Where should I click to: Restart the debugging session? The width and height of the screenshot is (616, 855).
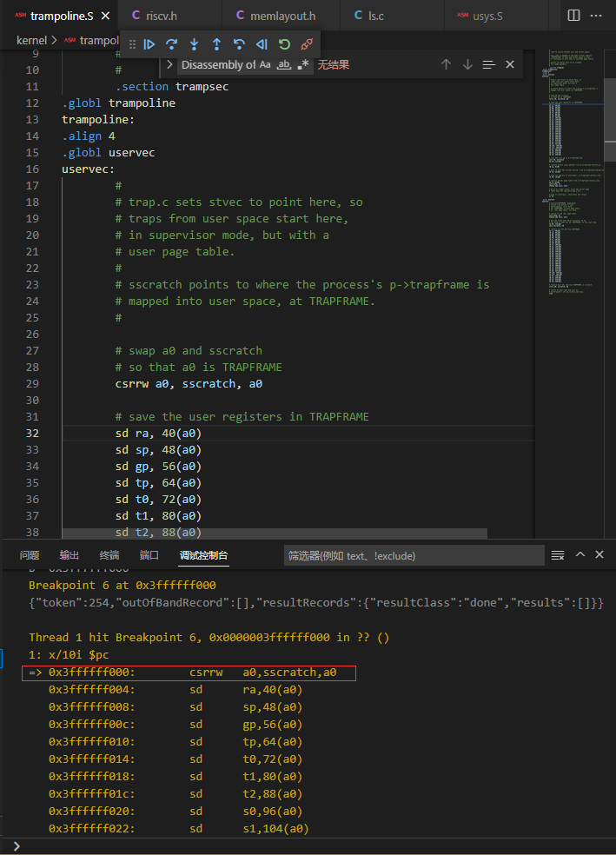point(284,44)
